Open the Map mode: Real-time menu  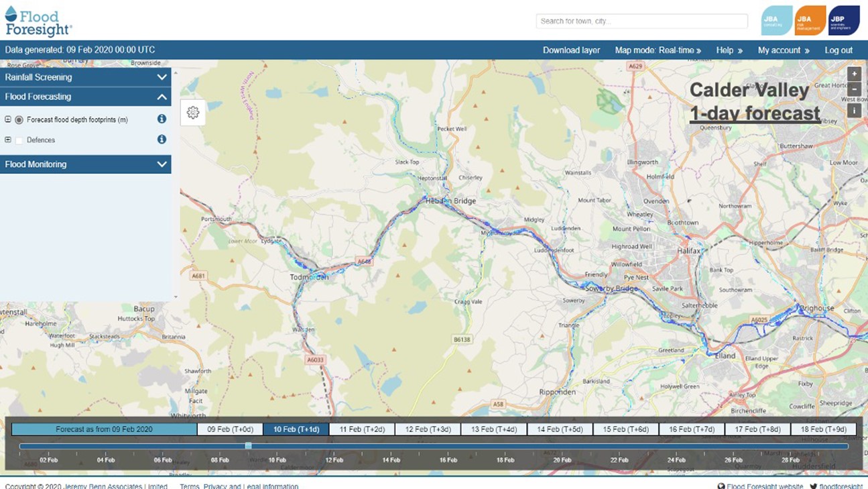[658, 50]
